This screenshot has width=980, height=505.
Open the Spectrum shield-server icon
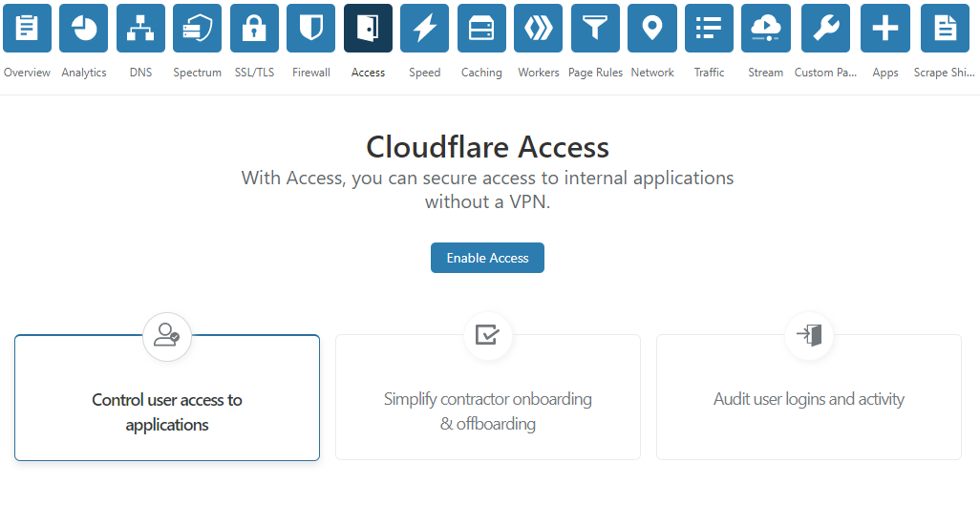click(x=197, y=28)
